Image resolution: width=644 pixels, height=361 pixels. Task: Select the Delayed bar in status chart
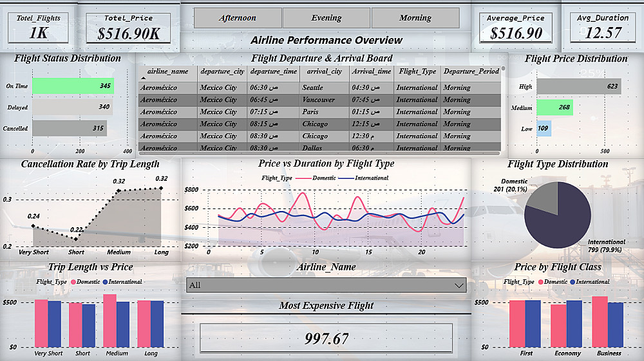tap(73, 107)
